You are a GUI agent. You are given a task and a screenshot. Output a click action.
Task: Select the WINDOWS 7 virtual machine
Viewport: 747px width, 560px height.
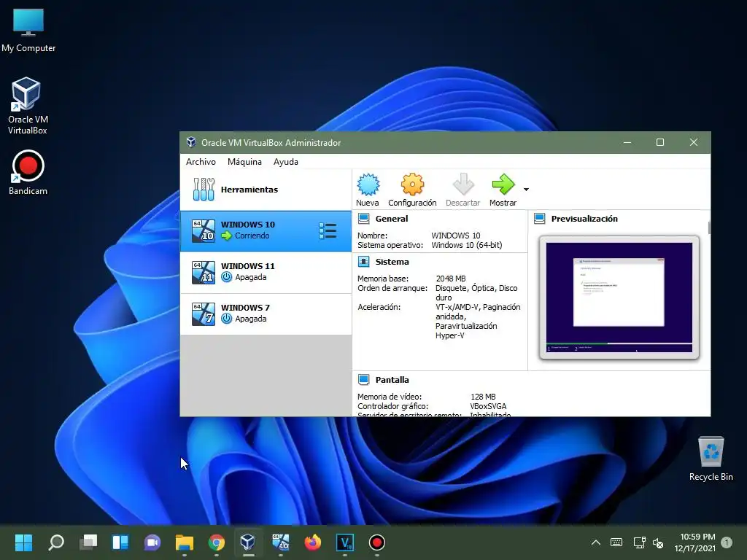(x=266, y=314)
